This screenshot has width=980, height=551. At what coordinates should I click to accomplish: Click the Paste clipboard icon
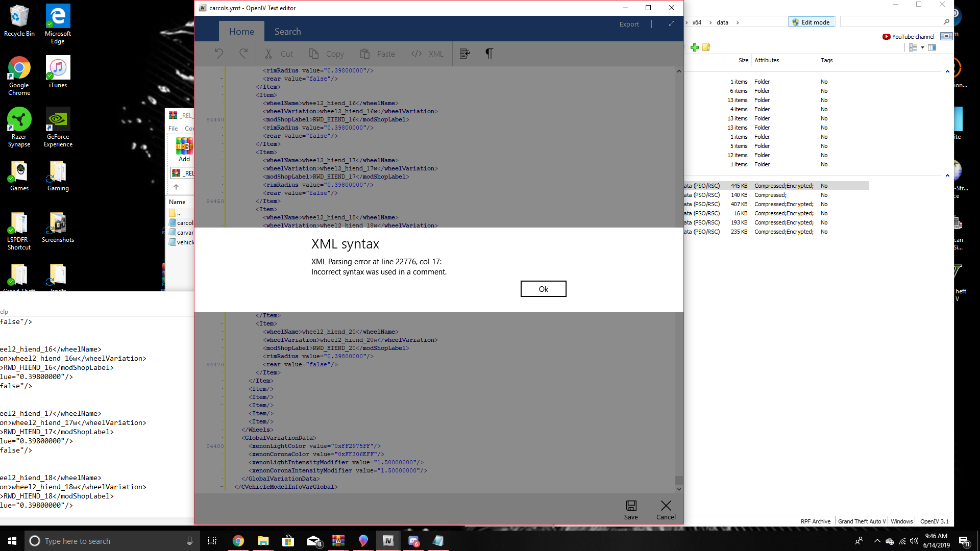pos(364,54)
